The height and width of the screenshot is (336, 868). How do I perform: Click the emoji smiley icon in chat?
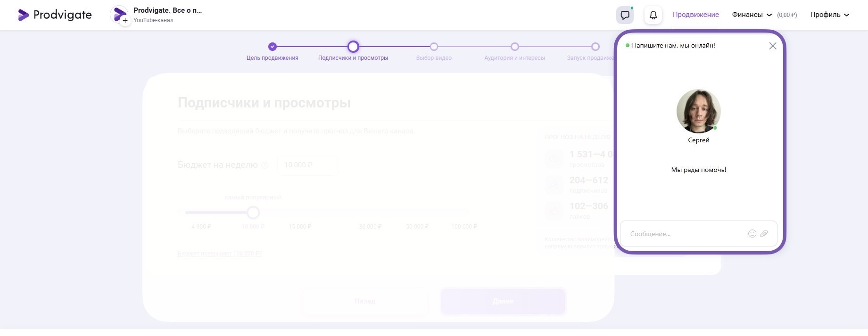point(752,234)
